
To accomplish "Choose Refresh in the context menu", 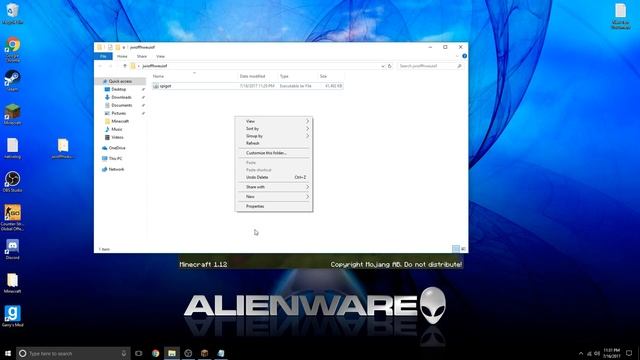I will pyautogui.click(x=274, y=143).
